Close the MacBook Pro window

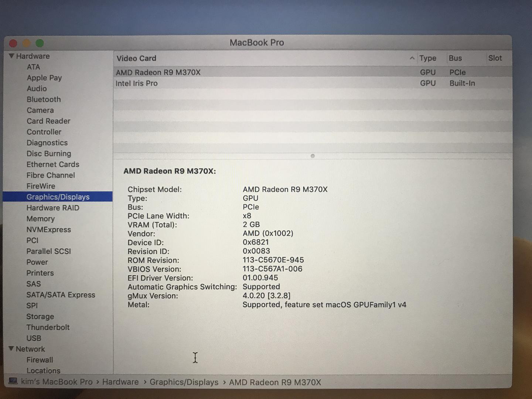[x=13, y=43]
